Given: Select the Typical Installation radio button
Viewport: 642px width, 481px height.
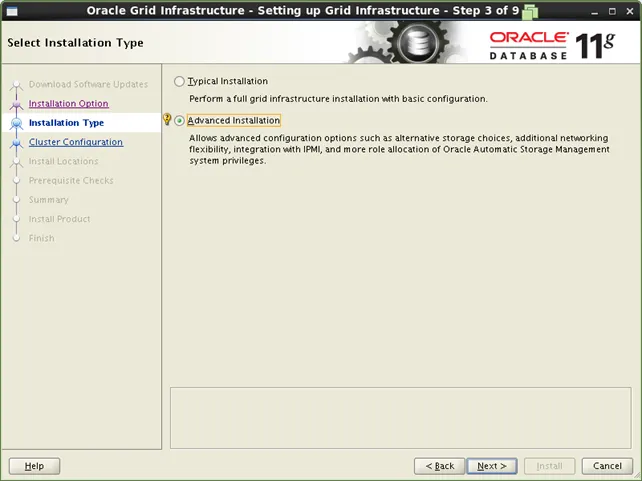Looking at the screenshot, I should [x=179, y=81].
